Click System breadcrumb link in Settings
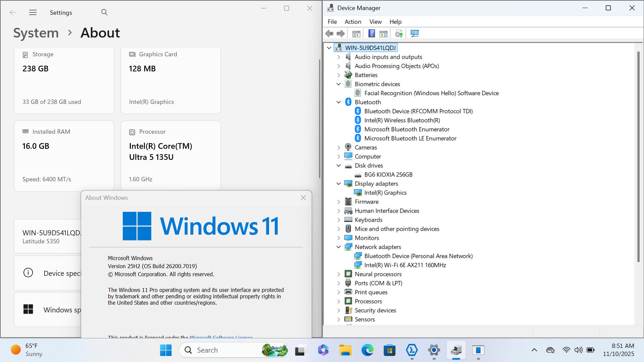Screen dimensions: 644x362 point(36,33)
